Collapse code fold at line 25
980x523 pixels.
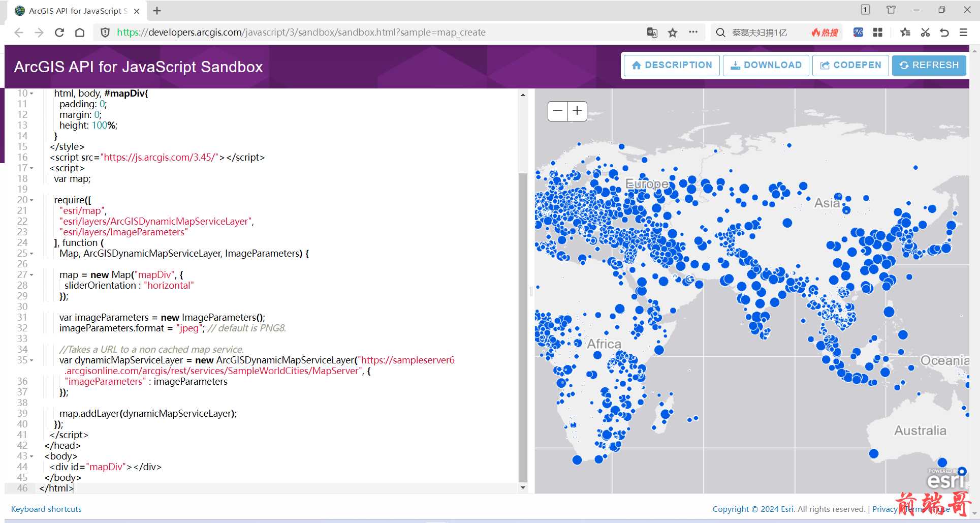point(31,254)
